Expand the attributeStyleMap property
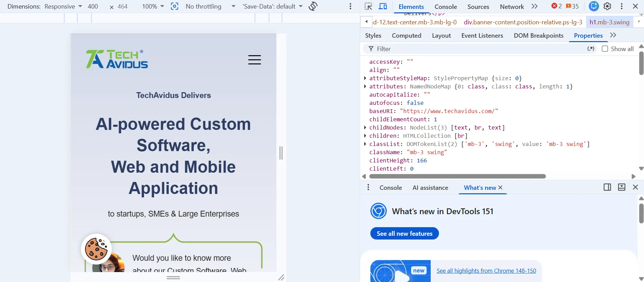The width and height of the screenshot is (644, 282). click(x=365, y=78)
